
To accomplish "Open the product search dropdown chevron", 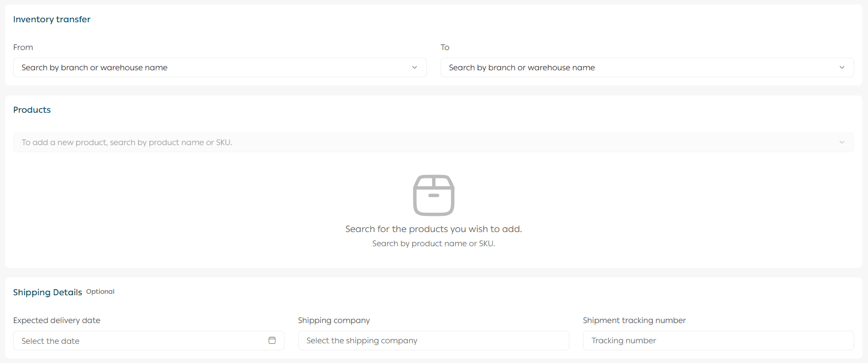I will click(842, 142).
